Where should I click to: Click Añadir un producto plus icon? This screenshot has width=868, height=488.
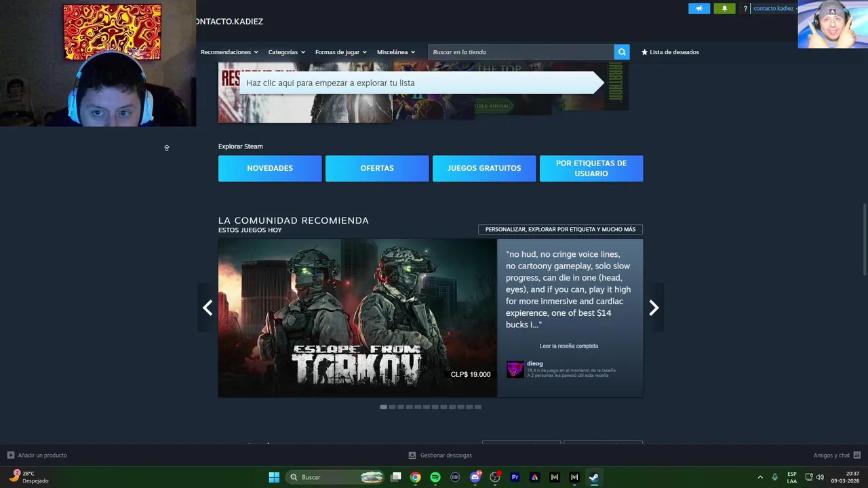coord(10,455)
